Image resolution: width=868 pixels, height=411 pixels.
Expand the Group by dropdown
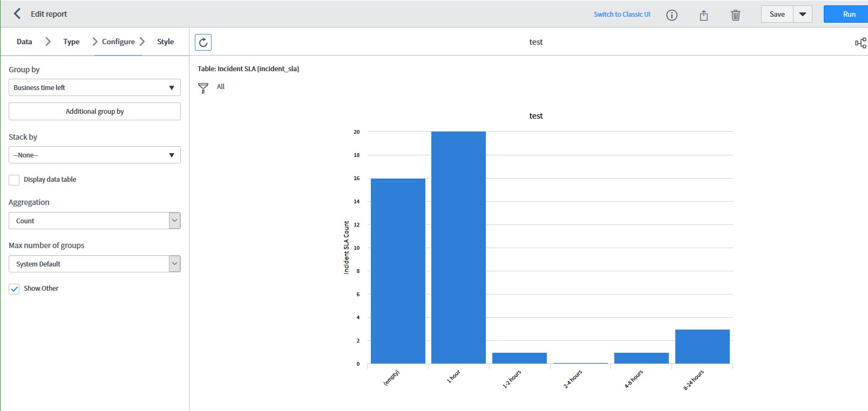point(94,87)
